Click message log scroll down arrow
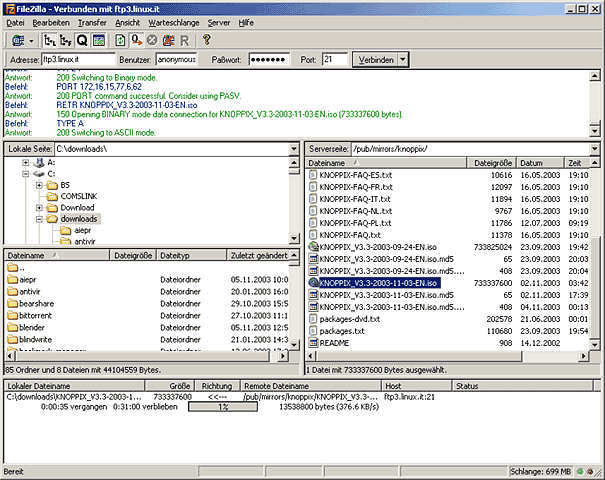The height and width of the screenshot is (480, 605). (595, 132)
